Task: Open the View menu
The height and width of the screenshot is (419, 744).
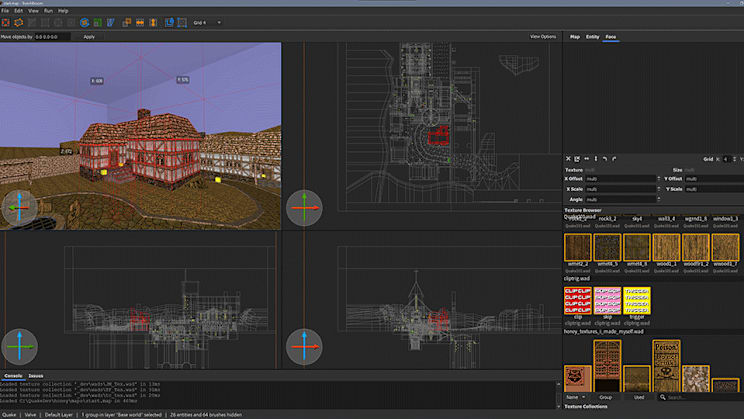Action: click(33, 10)
